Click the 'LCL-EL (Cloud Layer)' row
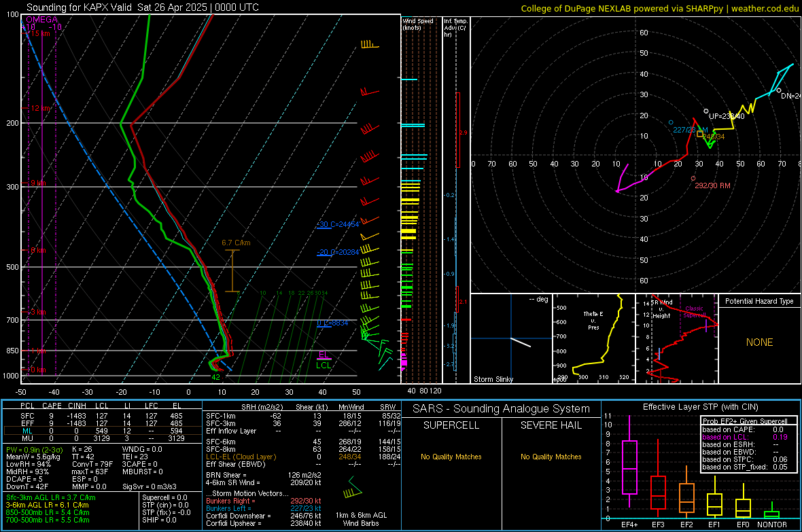This screenshot has width=802, height=532. 303,457
